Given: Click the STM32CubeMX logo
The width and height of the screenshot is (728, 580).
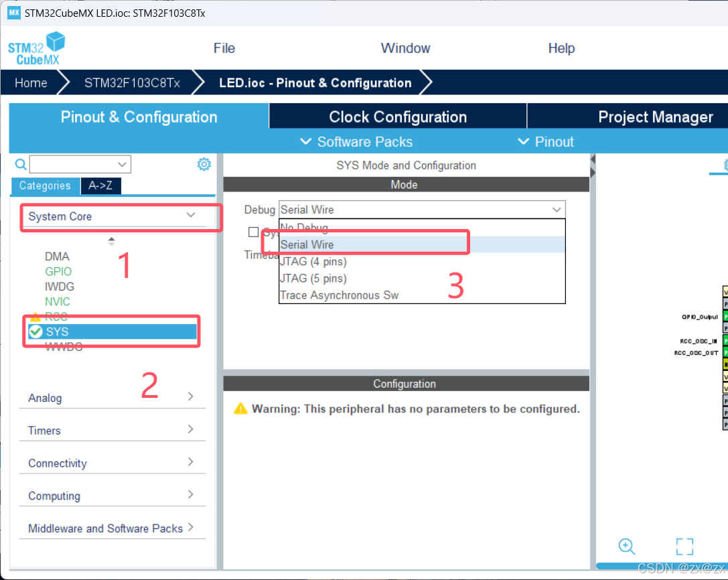Looking at the screenshot, I should (36, 48).
